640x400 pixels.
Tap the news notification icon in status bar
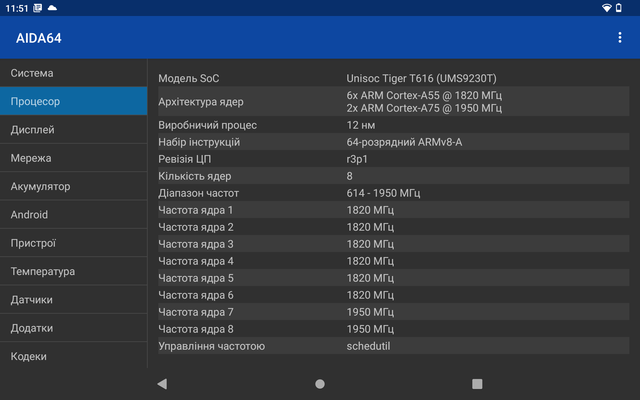[x=38, y=8]
